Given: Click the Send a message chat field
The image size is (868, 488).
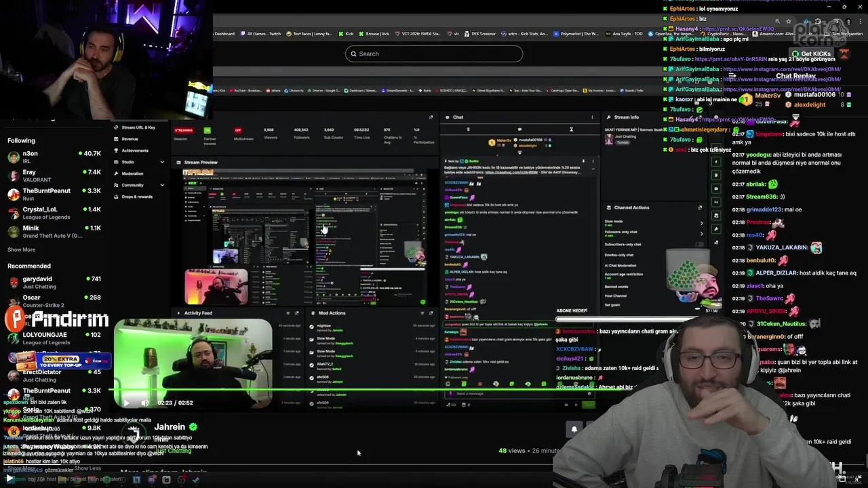Looking at the screenshot, I should coord(519,394).
